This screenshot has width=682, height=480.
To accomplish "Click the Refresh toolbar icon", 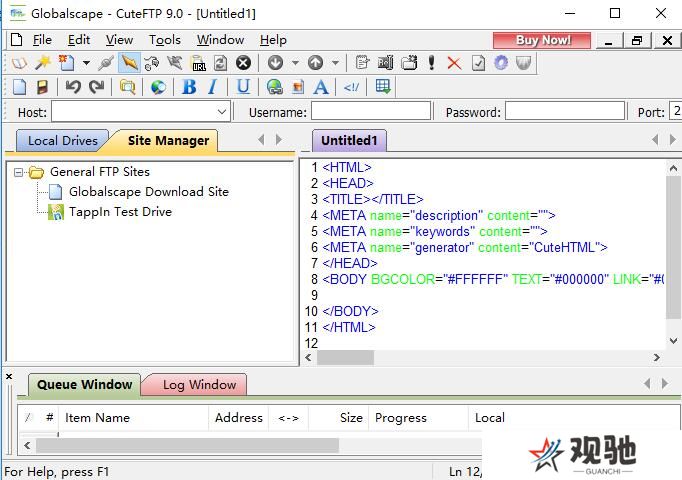I will pos(221,63).
